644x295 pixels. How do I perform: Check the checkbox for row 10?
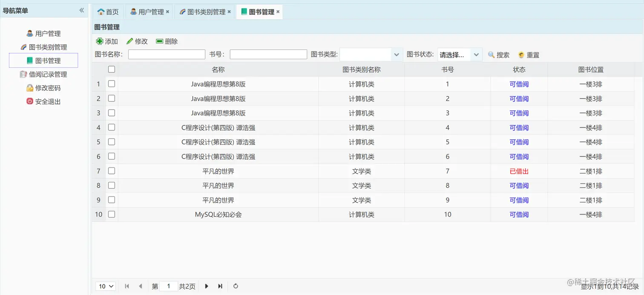pos(112,214)
